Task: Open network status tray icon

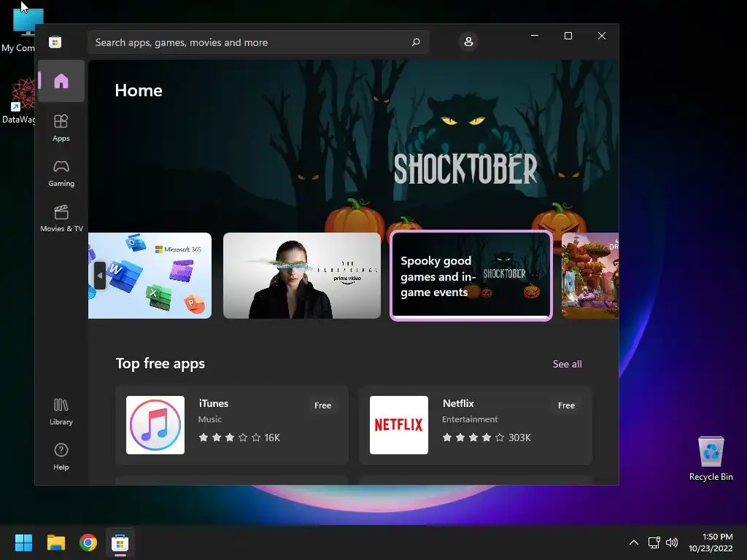Action: (x=654, y=542)
